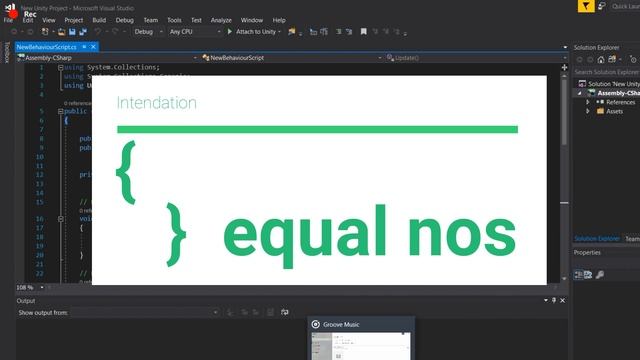Open the Analyze menu
This screenshot has width=640, height=360.
[x=221, y=20]
